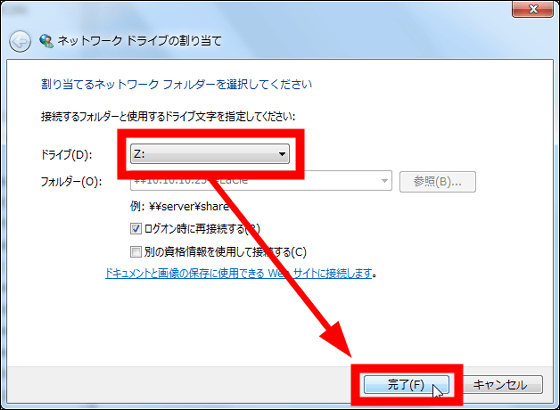
Task: Click the キャンセル button
Action: [x=500, y=385]
